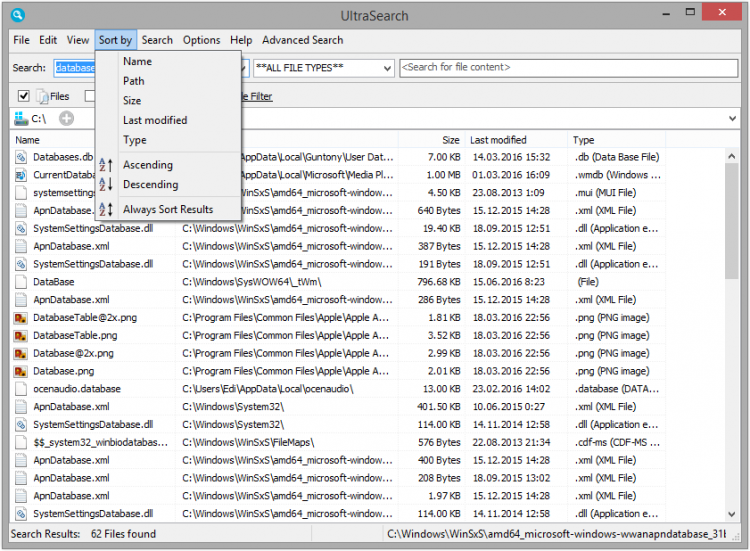Sort results by Last modified
Viewport: 750px width, 551px height.
[x=168, y=120]
